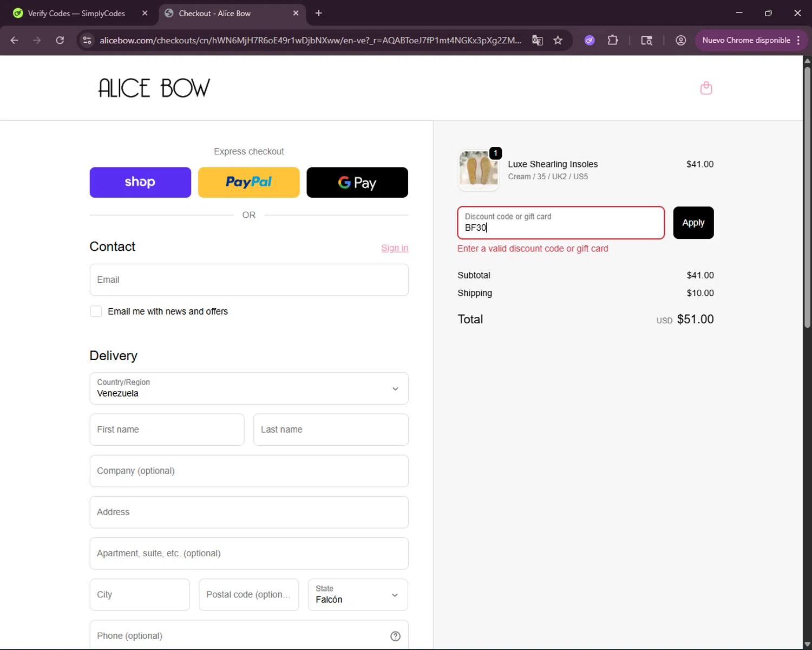The image size is (812, 650).
Task: Apply the discount code
Action: pyautogui.click(x=693, y=223)
